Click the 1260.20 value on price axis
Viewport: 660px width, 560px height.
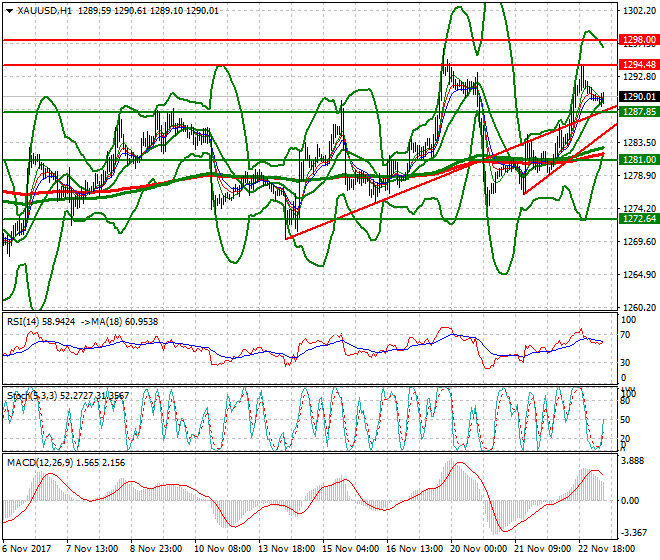coord(637,308)
